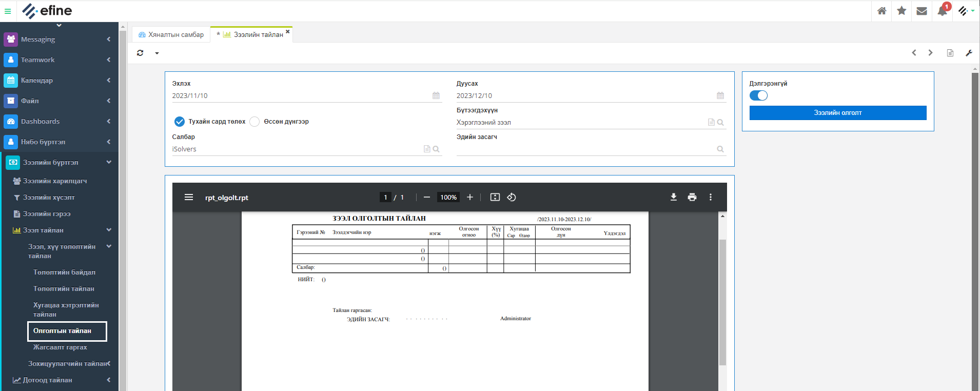This screenshot has height=391, width=980.
Task: Select Өссөн дүнгээр radio option
Action: click(x=254, y=122)
